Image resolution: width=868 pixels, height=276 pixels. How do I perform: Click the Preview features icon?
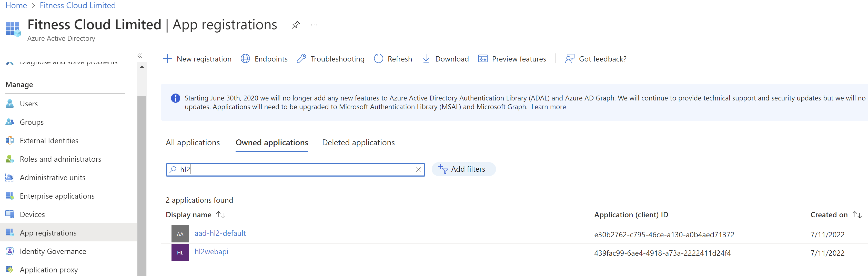coord(483,59)
